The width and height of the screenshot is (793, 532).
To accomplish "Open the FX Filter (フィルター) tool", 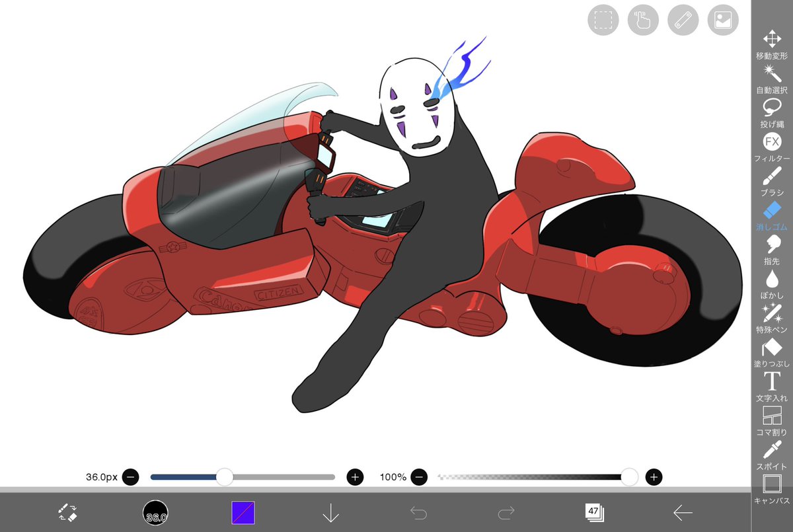I will click(772, 147).
